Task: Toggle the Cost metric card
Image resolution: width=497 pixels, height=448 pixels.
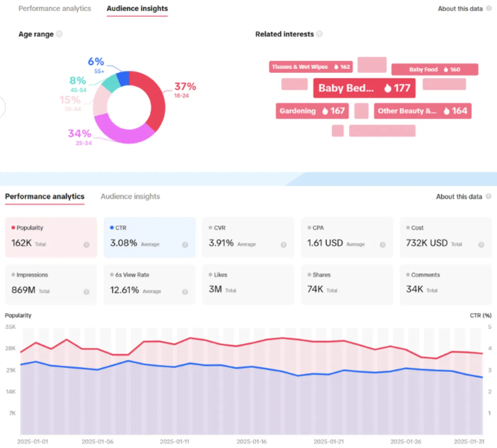Action: pos(445,237)
